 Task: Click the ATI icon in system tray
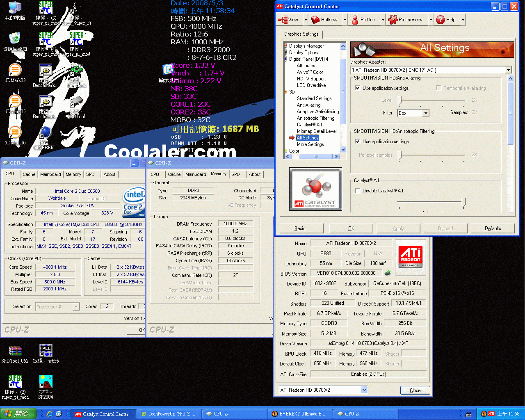[x=491, y=414]
